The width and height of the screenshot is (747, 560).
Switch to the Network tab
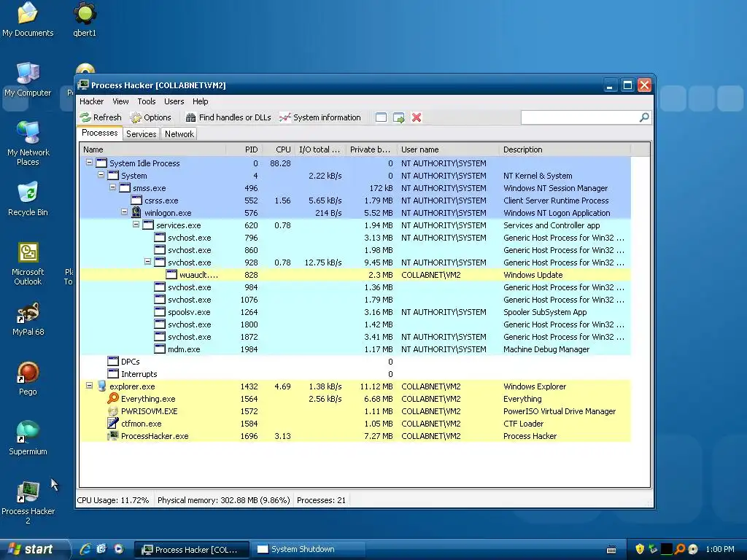click(179, 134)
